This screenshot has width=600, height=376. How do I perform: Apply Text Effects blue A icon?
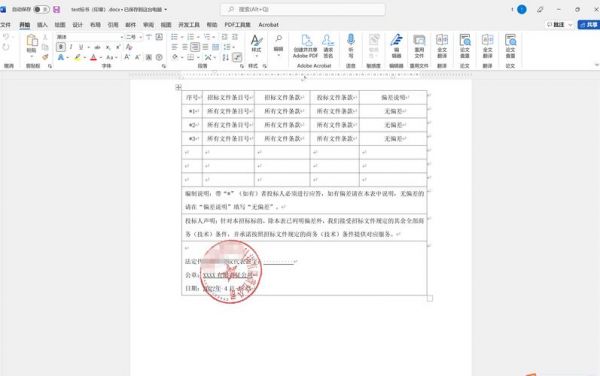click(x=60, y=57)
